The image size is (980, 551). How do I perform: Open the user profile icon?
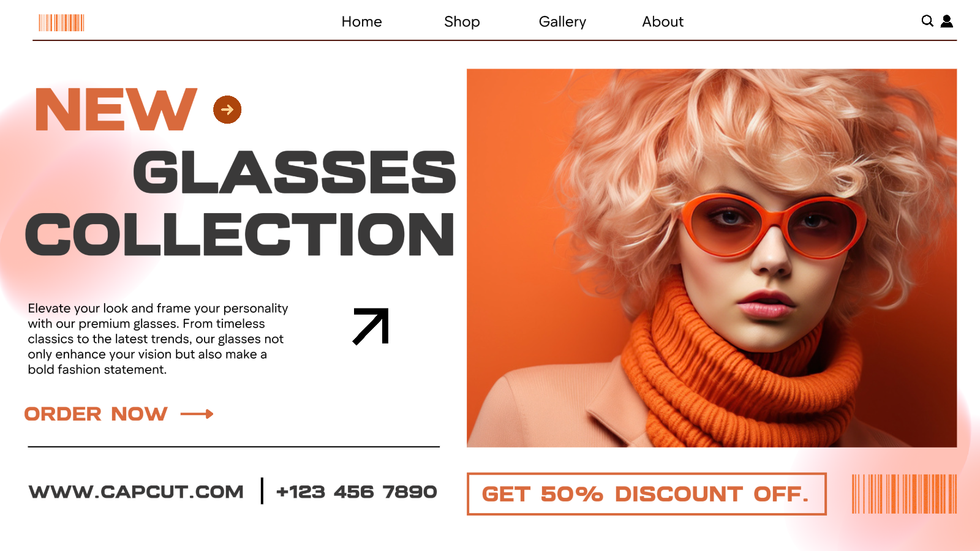947,21
